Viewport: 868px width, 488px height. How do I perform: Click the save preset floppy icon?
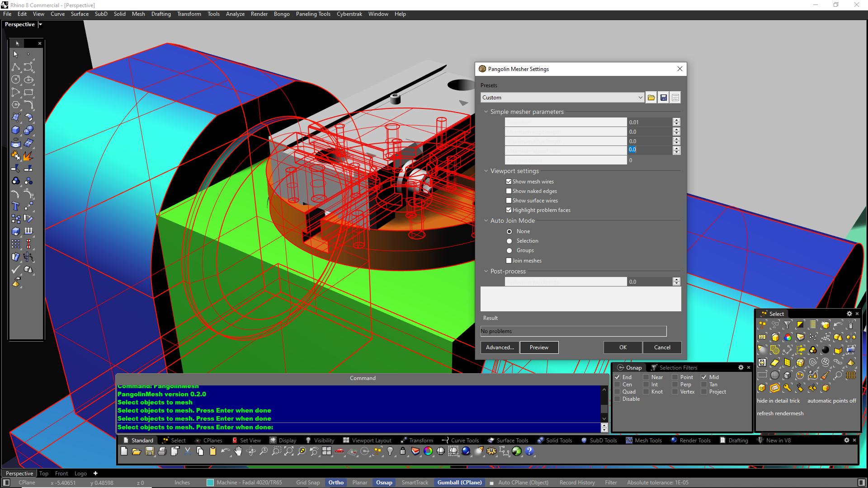coord(663,98)
